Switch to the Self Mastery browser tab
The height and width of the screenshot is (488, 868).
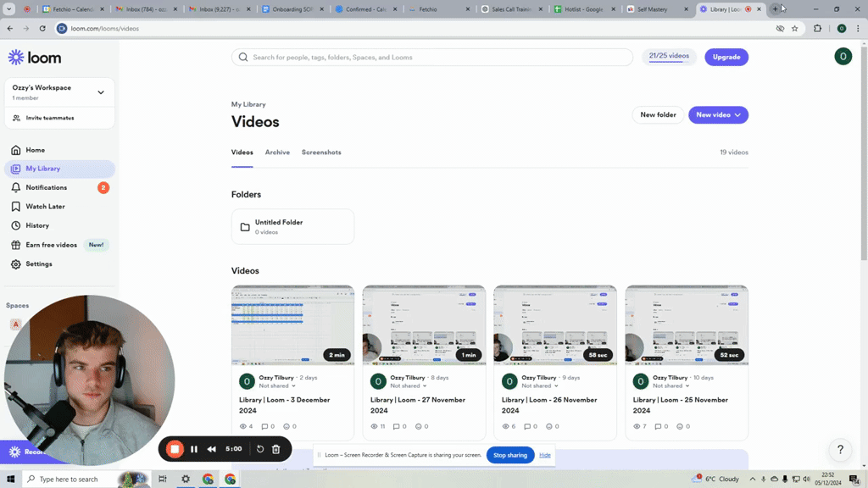coord(657,8)
